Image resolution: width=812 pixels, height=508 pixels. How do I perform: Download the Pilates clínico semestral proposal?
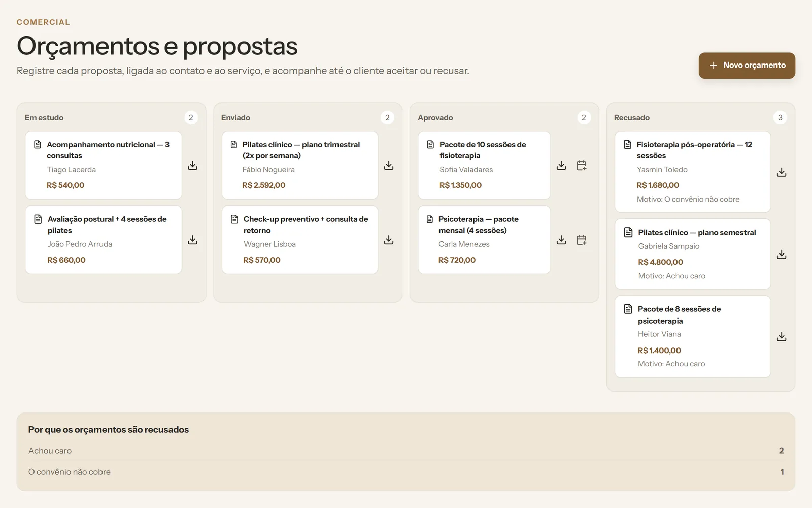click(x=782, y=255)
